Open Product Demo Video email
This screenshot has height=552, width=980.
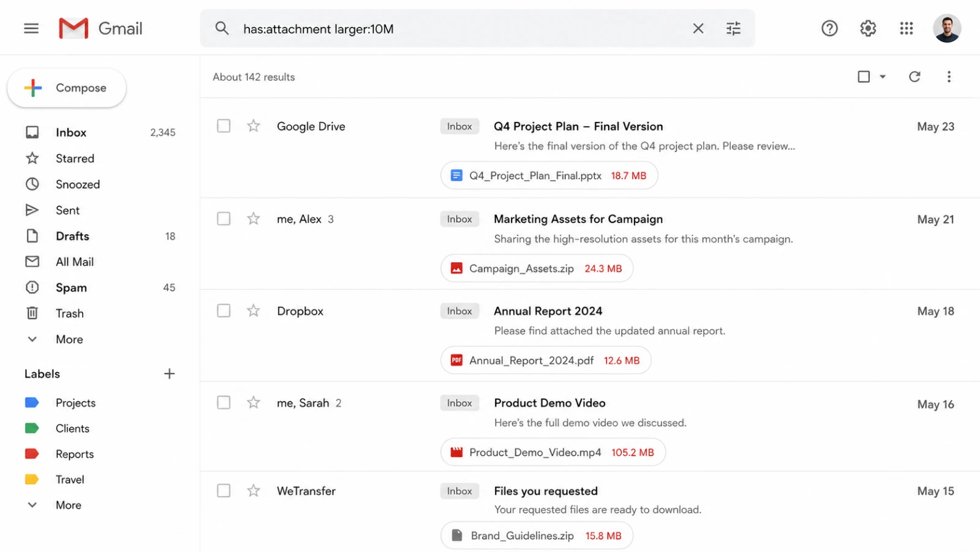(549, 403)
